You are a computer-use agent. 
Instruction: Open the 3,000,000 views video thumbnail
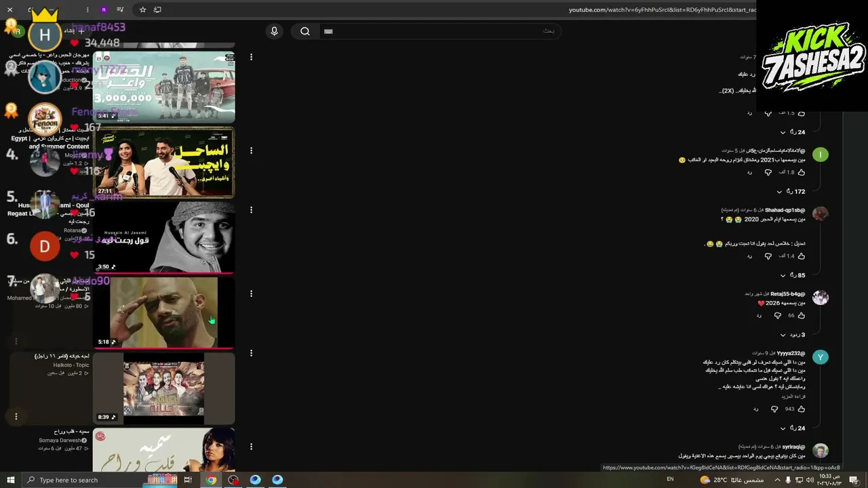click(163, 87)
